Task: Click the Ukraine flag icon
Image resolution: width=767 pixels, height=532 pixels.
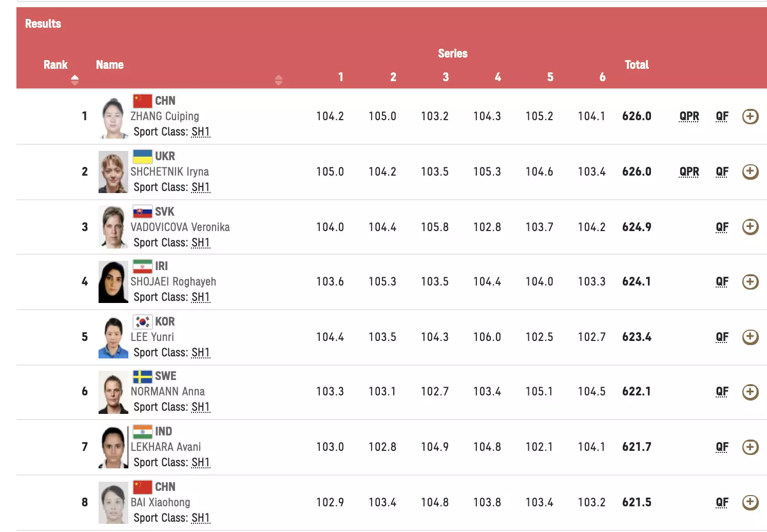Action: coord(142,156)
